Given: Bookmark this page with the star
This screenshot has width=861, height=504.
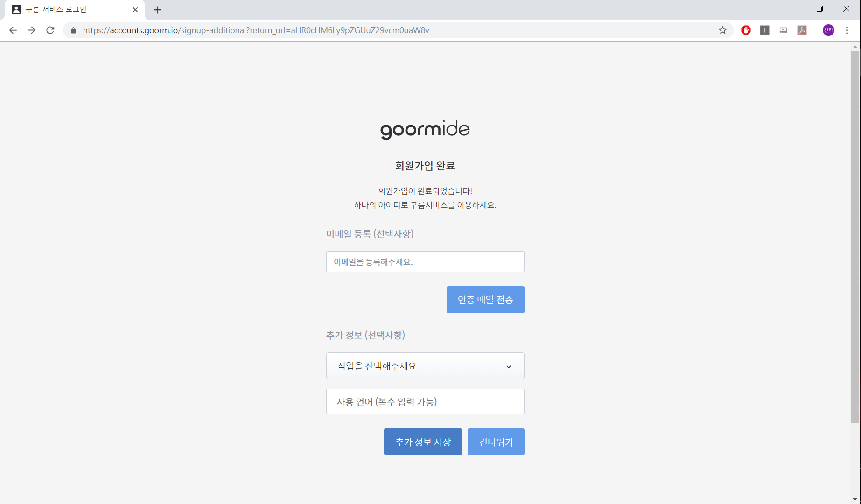Looking at the screenshot, I should (x=722, y=30).
